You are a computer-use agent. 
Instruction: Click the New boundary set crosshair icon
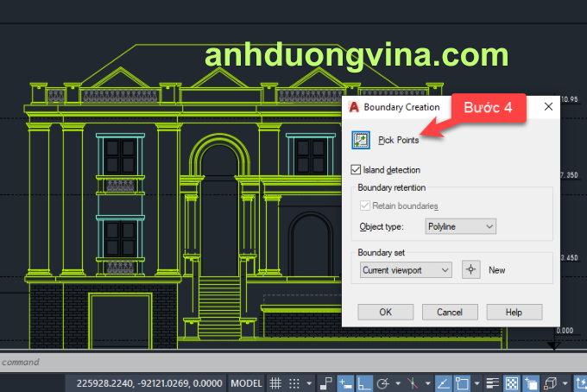pos(470,270)
